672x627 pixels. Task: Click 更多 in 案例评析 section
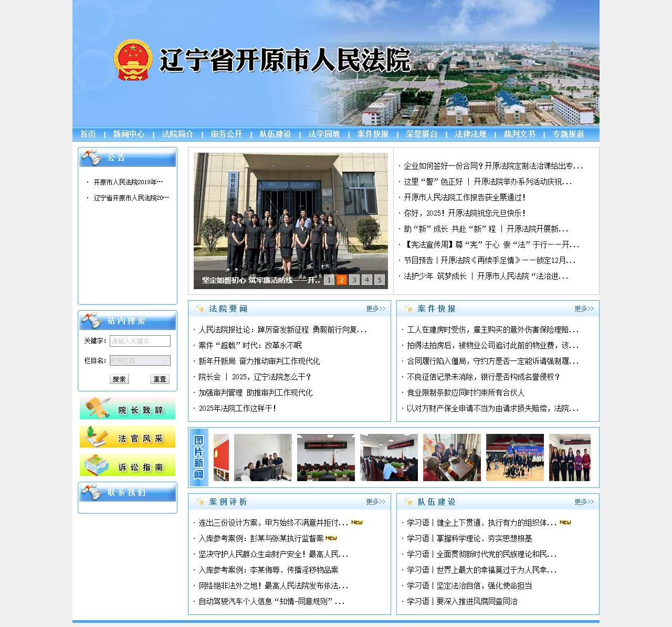pyautogui.click(x=375, y=502)
